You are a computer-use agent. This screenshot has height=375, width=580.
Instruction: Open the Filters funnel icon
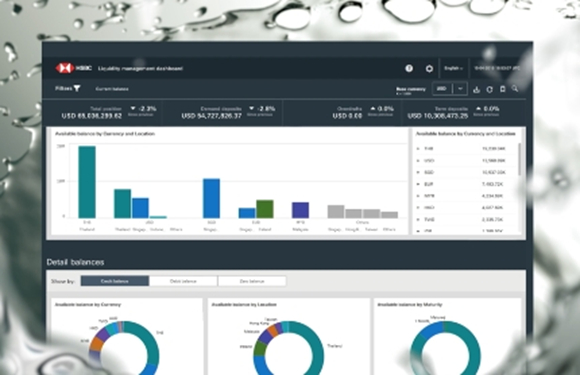(77, 88)
